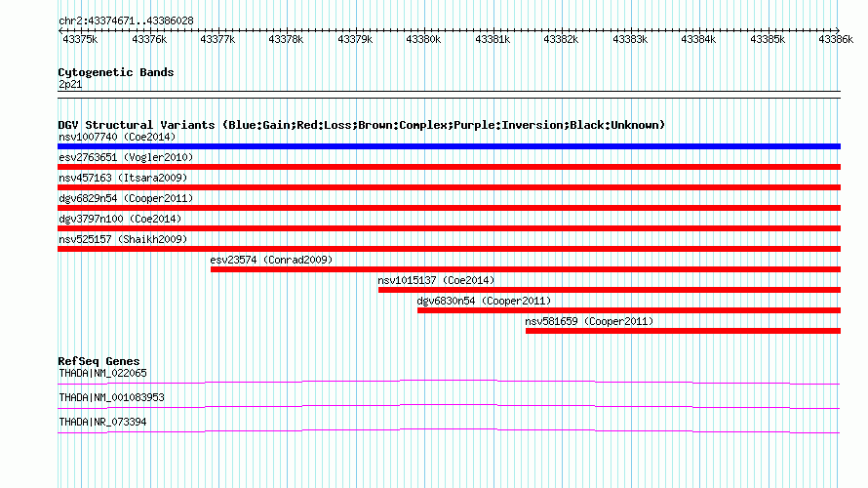This screenshot has width=868, height=488.
Task: Click the 43380k ruler tick label
Action: (x=423, y=39)
